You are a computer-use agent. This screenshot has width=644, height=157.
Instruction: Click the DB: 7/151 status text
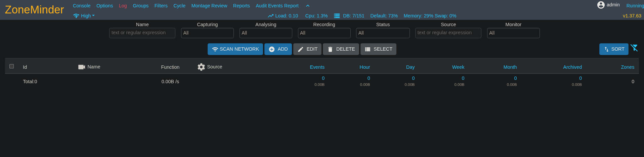point(354,16)
